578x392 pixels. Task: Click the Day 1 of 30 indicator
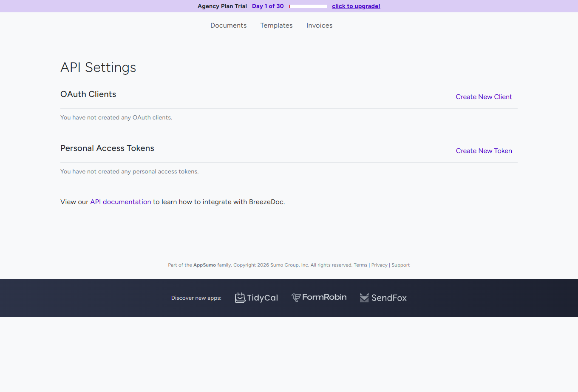click(x=268, y=6)
